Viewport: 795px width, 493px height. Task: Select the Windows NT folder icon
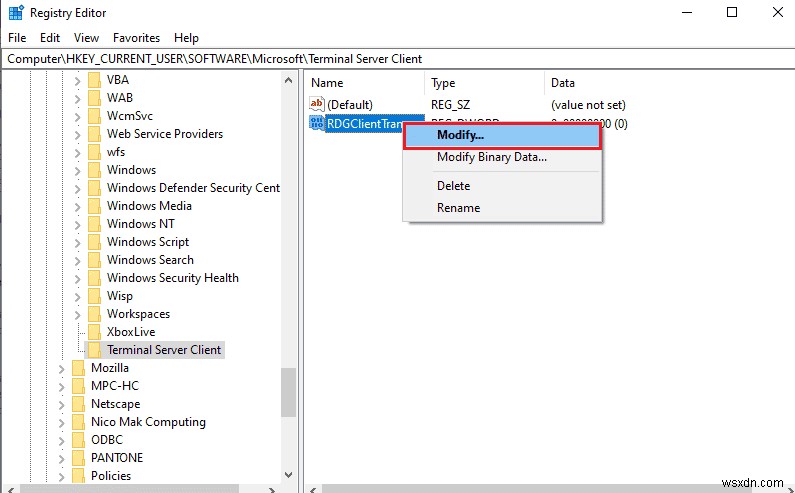tap(94, 224)
